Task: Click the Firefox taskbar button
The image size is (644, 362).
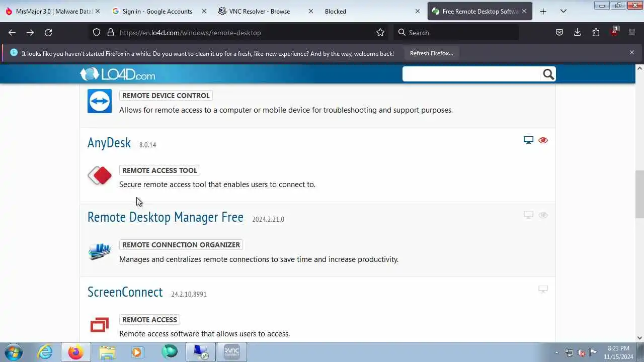Action: (x=76, y=352)
